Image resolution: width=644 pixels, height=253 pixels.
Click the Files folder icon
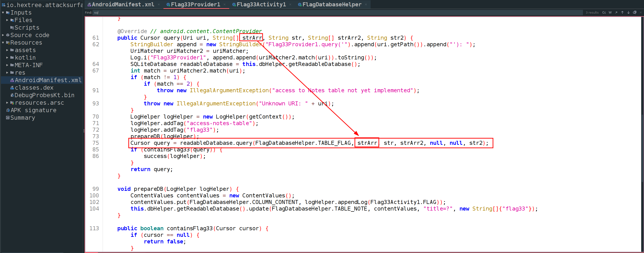tap(12, 20)
